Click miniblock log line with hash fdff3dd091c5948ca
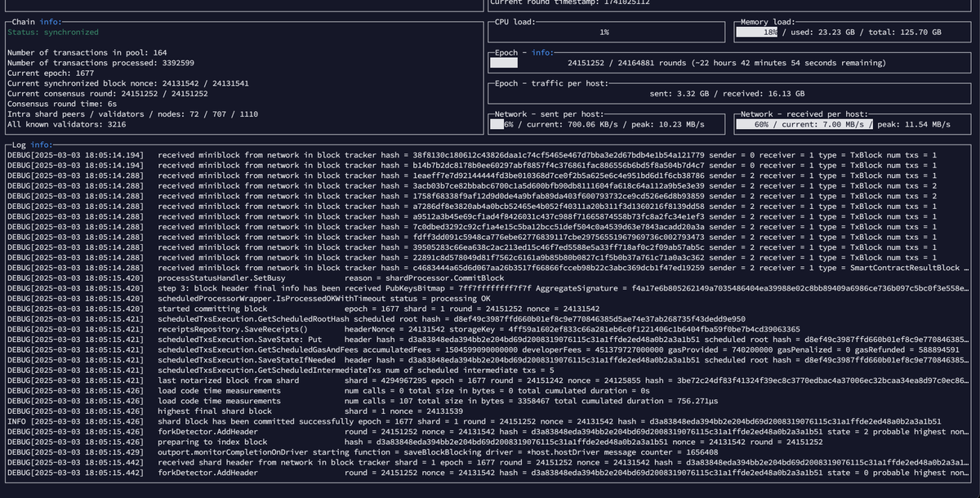The height and width of the screenshot is (498, 980). point(471,237)
